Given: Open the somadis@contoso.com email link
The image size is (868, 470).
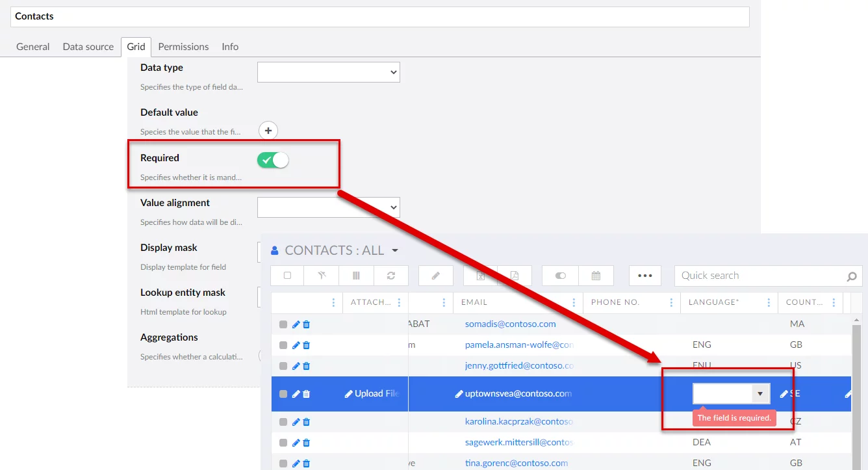Looking at the screenshot, I should click(510, 324).
